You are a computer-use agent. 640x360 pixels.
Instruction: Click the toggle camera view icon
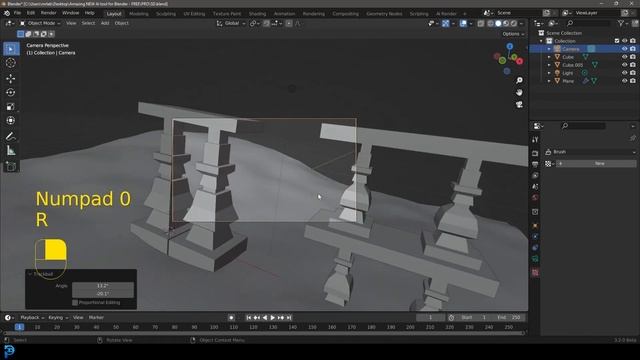click(x=519, y=105)
